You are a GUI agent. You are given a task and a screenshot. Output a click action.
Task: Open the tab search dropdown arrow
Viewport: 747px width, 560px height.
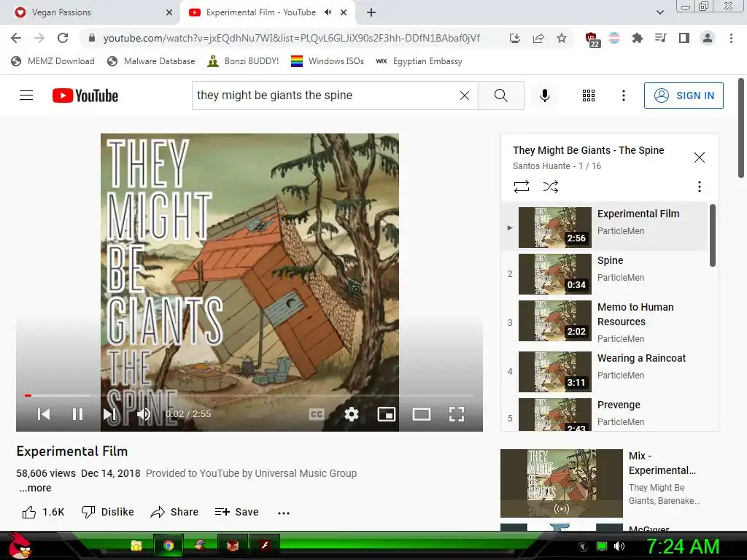(x=659, y=12)
